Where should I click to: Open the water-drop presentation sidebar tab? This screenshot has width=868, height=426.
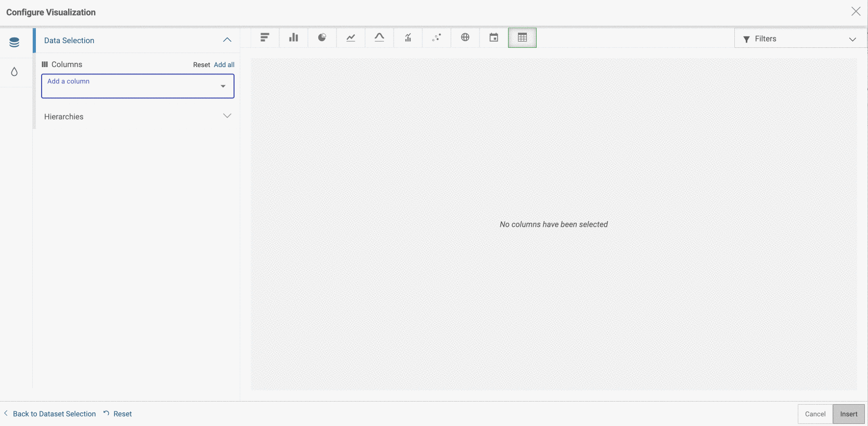[x=15, y=72]
